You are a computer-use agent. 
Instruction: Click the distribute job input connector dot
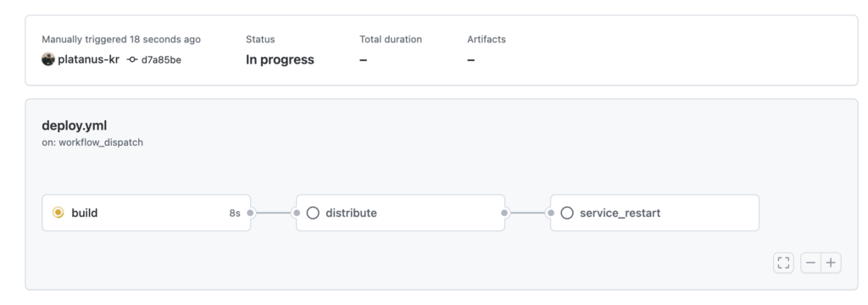(297, 213)
